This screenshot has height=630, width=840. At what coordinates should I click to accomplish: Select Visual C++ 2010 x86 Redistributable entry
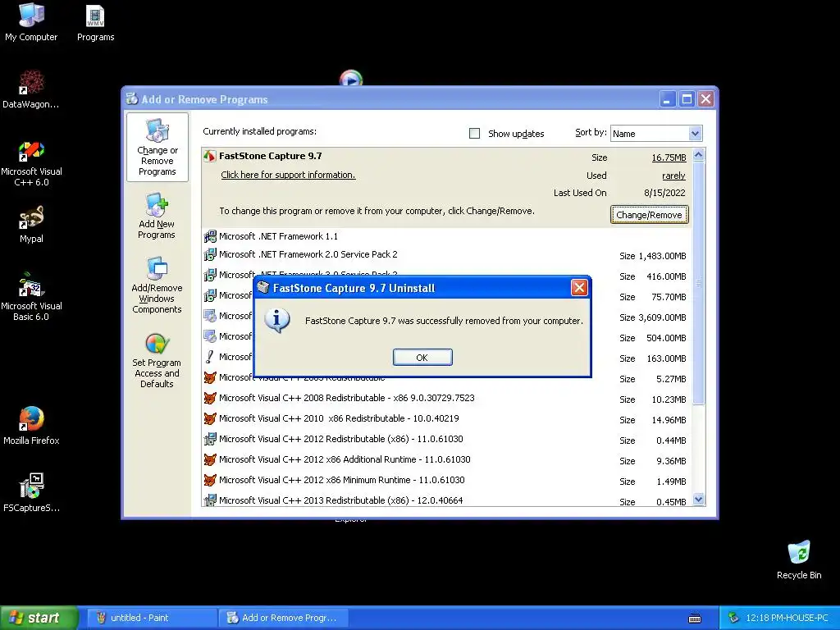(x=447, y=418)
